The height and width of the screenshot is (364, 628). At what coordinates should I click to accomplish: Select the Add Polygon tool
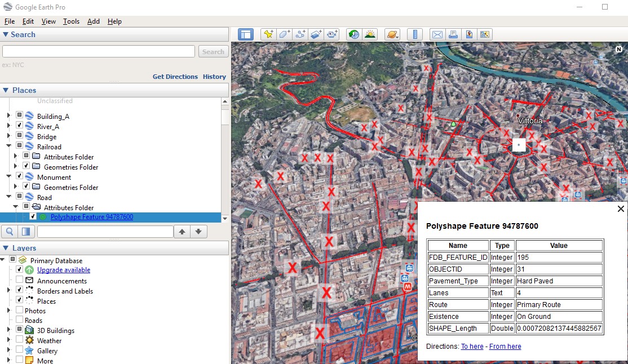284,34
